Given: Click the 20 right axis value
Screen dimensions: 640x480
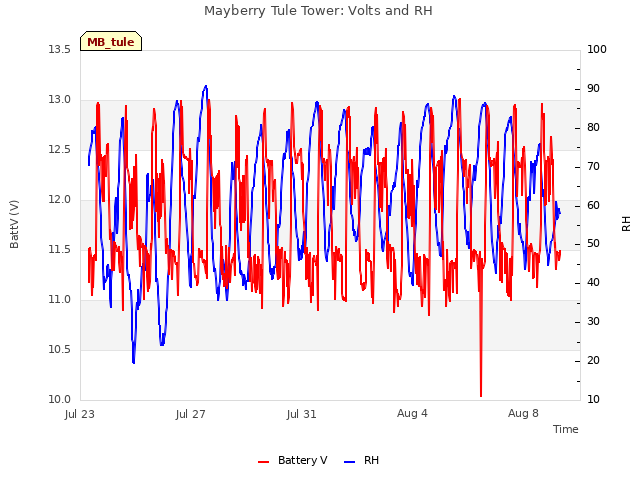Looking at the screenshot, I should click(x=593, y=360).
